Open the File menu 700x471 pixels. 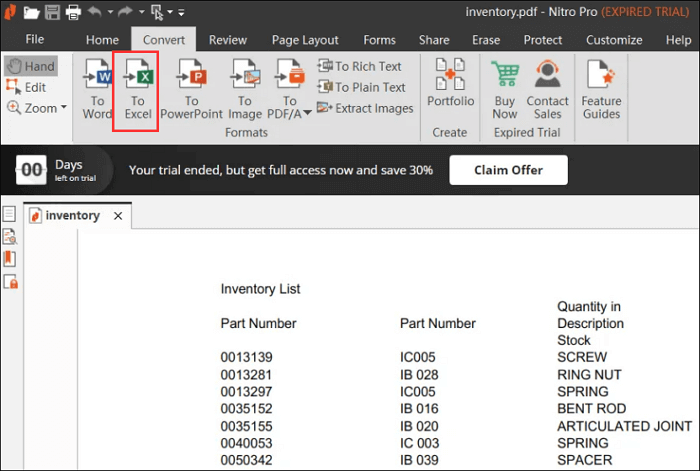35,39
